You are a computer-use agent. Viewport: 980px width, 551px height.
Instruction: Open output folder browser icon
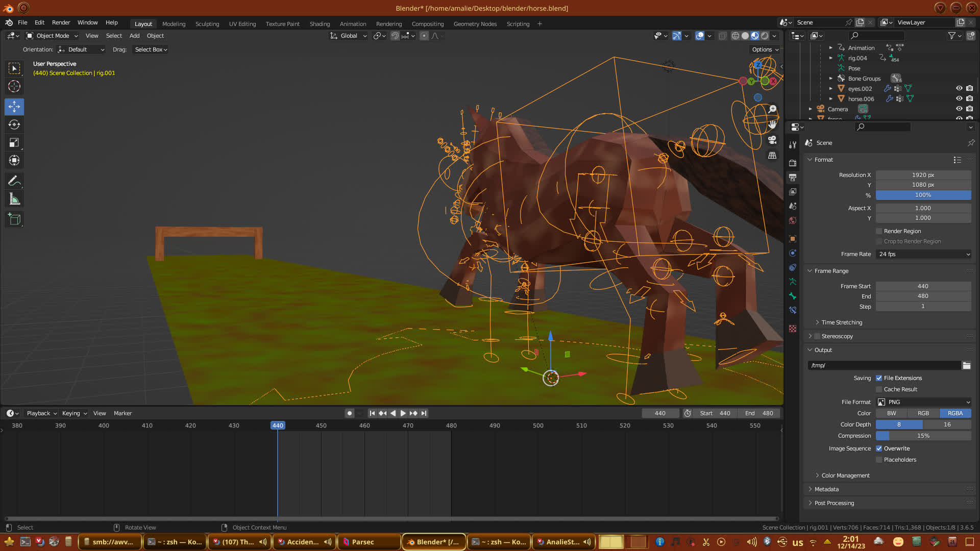966,365
